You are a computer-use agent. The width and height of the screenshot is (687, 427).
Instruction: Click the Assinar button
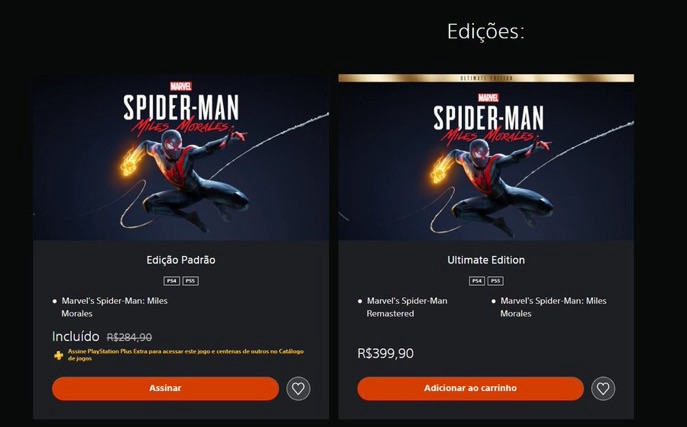click(x=165, y=388)
